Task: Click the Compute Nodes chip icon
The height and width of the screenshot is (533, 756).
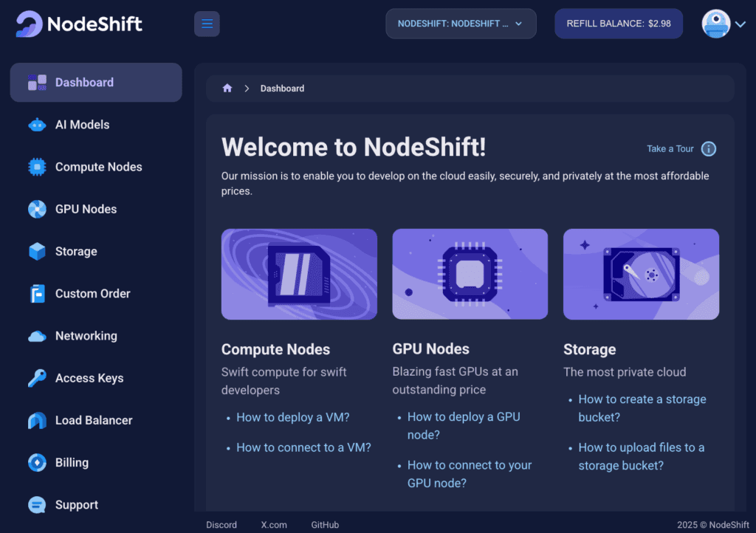Action: (37, 167)
